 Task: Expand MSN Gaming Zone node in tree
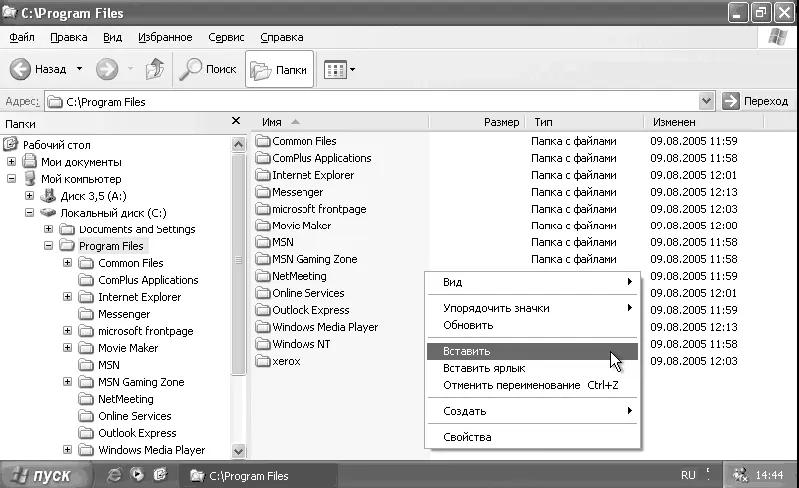(x=67, y=382)
